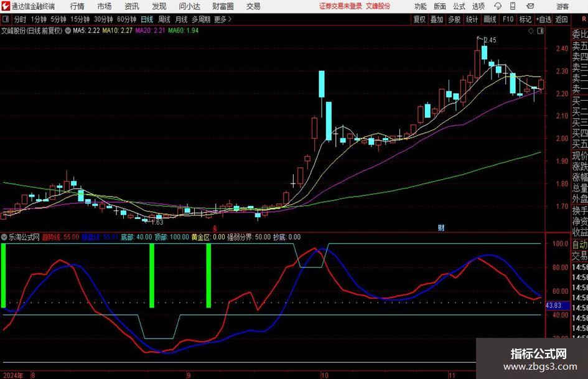588x379 pixels.
Task: Switch to the 5分钟 period tab
Action: point(58,19)
